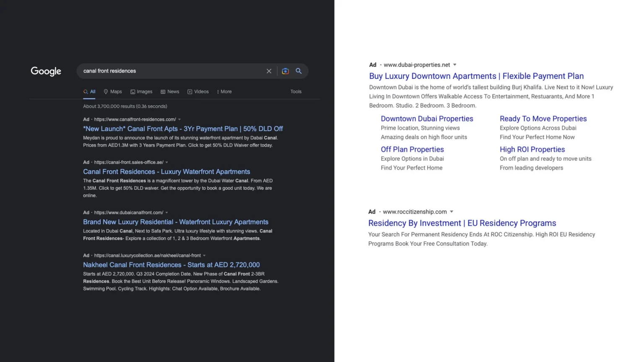Open the New Launch Canal Front Apts ad
Screen dimensions: 644x362
(x=183, y=129)
